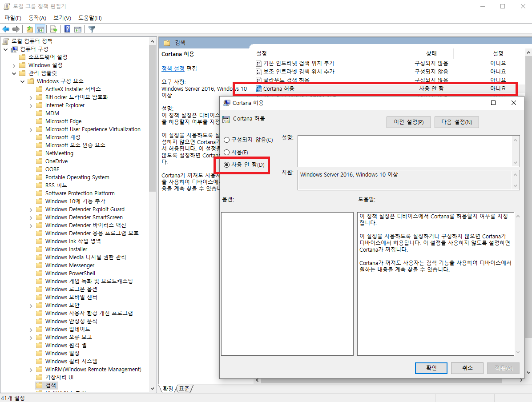Select the 구성되지 않음(C) radio button
The width and height of the screenshot is (532, 402).
227,140
